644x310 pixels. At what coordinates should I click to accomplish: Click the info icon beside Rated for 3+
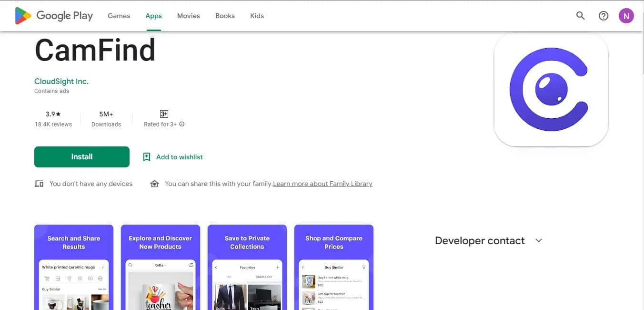pyautogui.click(x=182, y=124)
